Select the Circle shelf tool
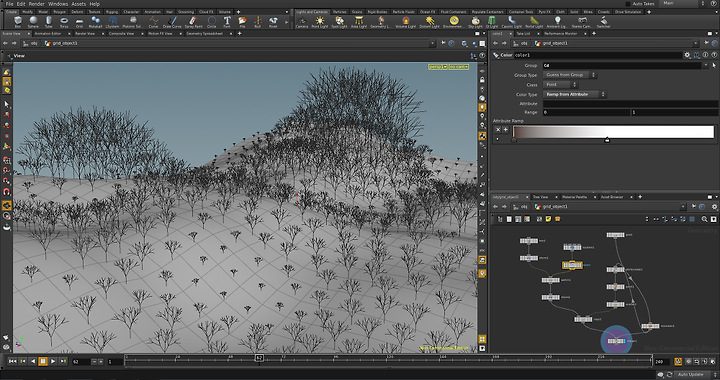The width and height of the screenshot is (720, 380). point(211,22)
